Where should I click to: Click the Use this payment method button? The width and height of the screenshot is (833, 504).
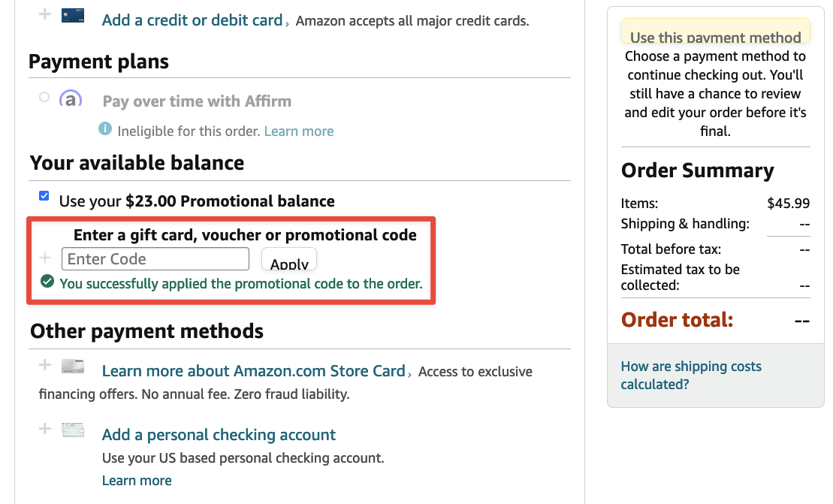(x=714, y=36)
